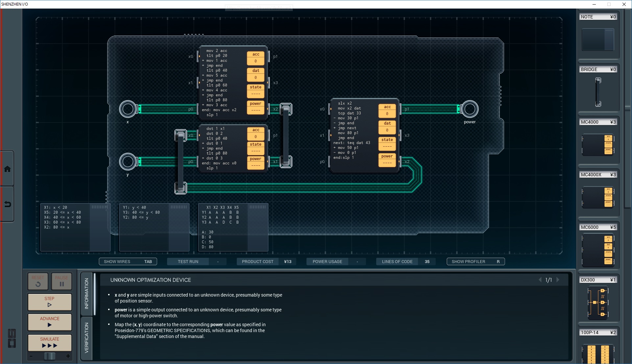Pick the MC4000 microcontroller part
This screenshot has width=632, height=364.
[598, 144]
